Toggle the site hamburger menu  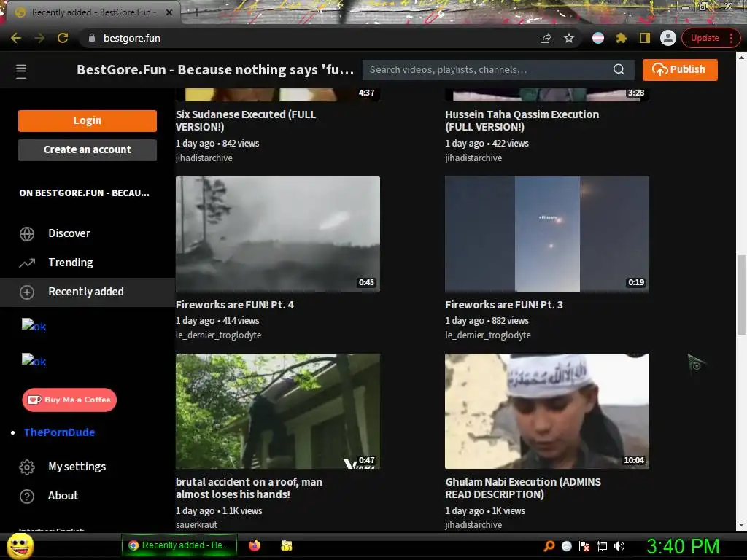(21, 71)
